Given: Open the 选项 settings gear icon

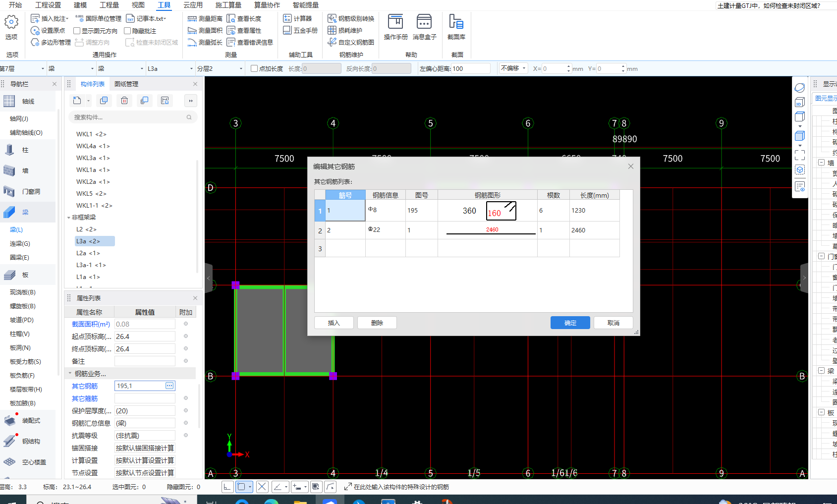Looking at the screenshot, I should [x=11, y=23].
